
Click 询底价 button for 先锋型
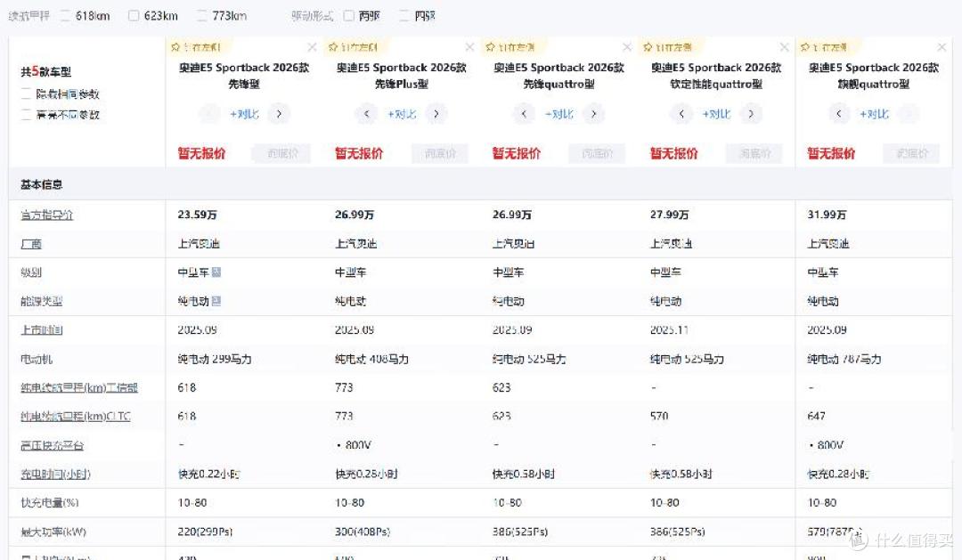(x=282, y=153)
